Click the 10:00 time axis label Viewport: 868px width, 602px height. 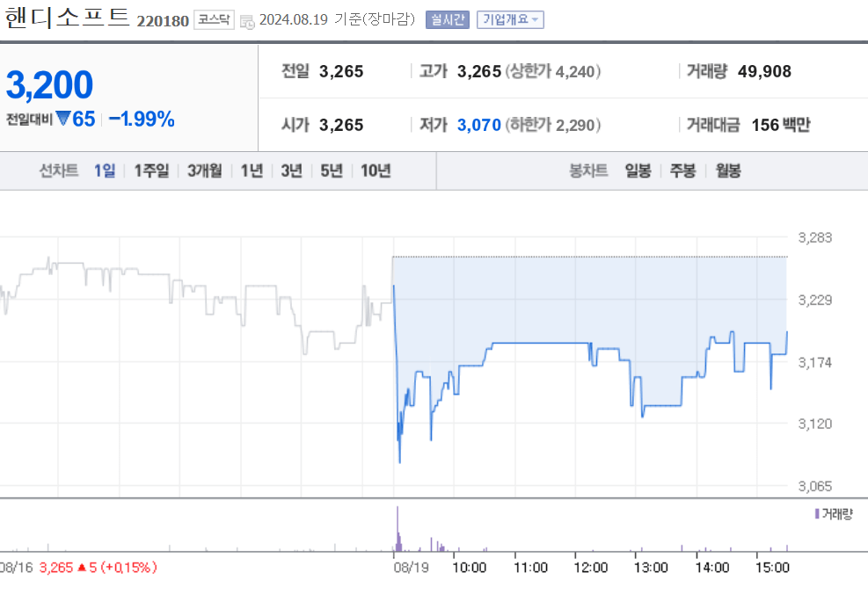469,568
